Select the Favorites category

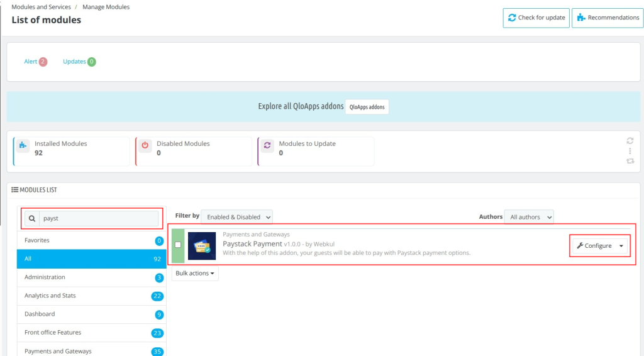coord(92,240)
